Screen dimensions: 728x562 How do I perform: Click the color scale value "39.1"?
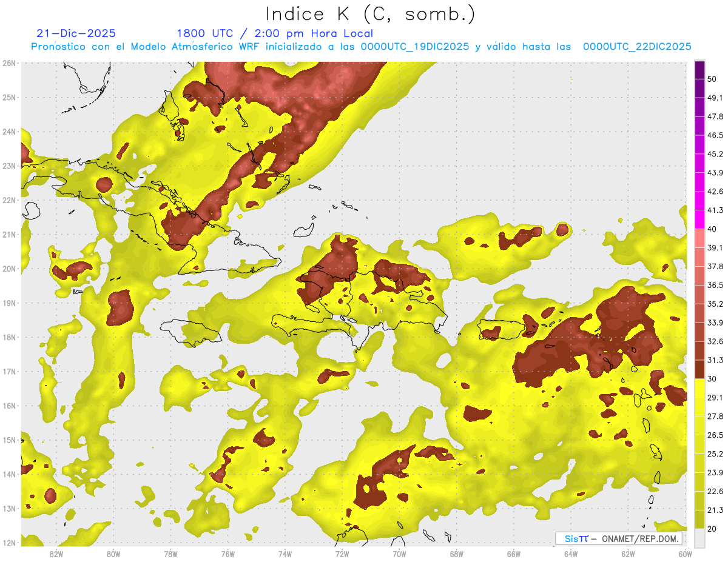(715, 247)
